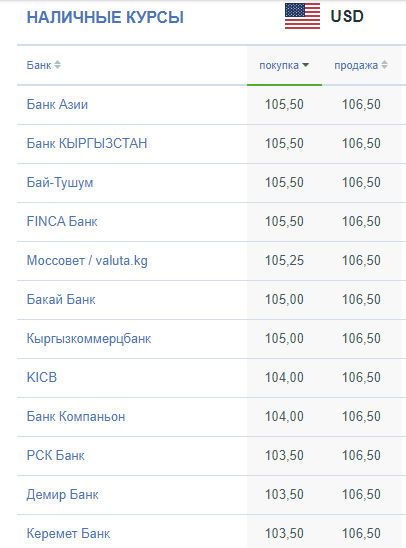406x548 pixels.
Task: Sort by the Банк column arrows
Action: pos(57,65)
